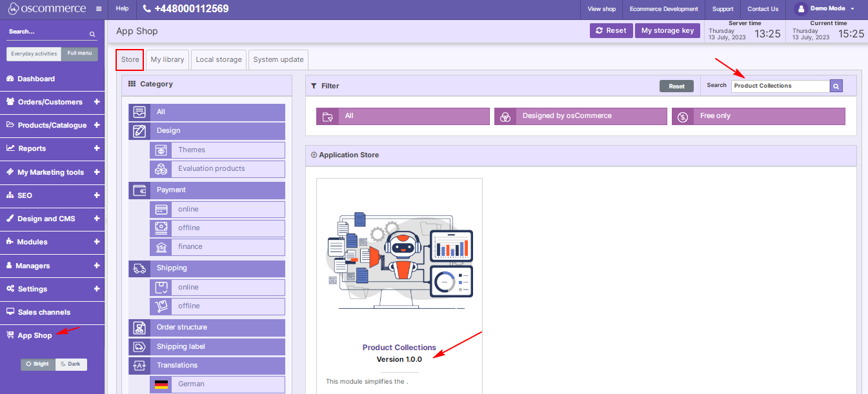This screenshot has height=394, width=868.
Task: Open Ecommerce Development link
Action: coord(664,9)
